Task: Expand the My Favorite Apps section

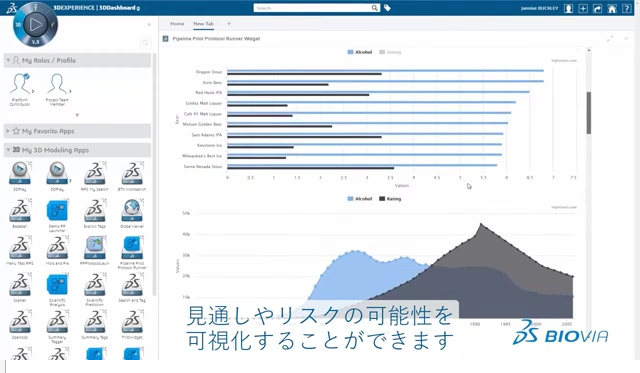Action: tap(8, 131)
